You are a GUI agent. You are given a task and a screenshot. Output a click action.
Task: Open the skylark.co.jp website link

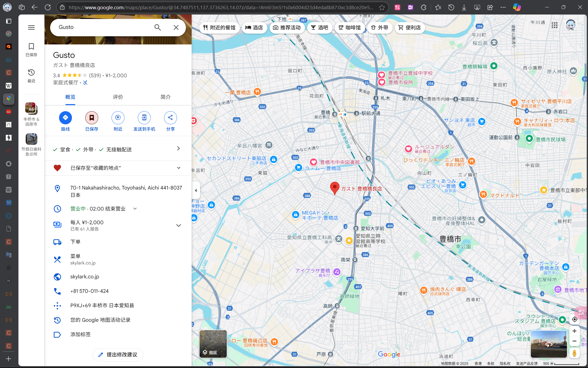(85, 277)
